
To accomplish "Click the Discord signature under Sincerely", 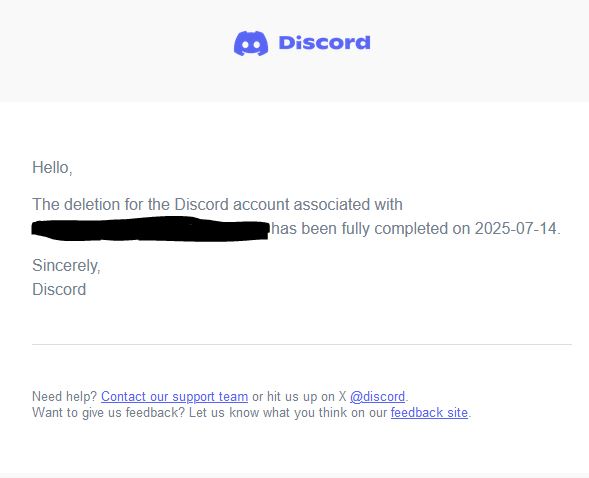I will (x=59, y=290).
